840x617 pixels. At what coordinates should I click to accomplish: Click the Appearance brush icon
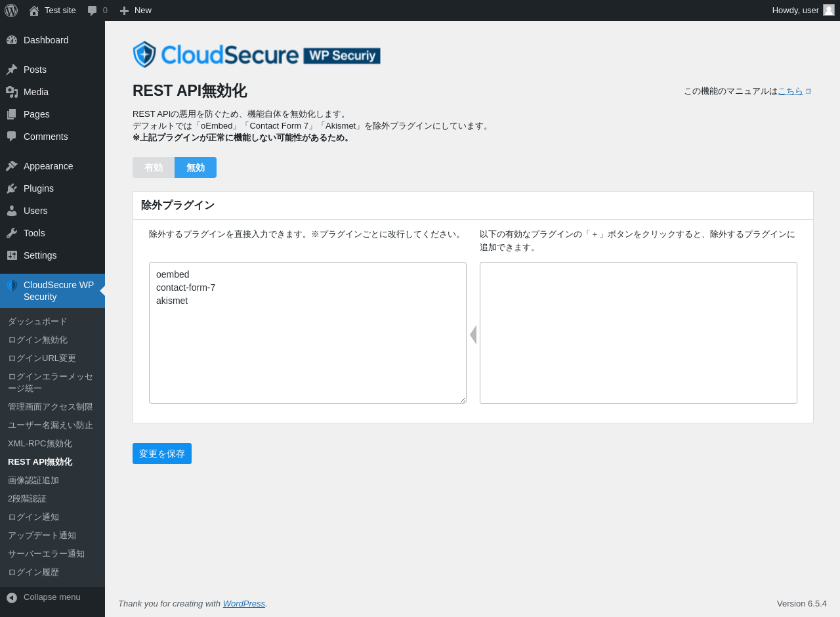[x=12, y=166]
